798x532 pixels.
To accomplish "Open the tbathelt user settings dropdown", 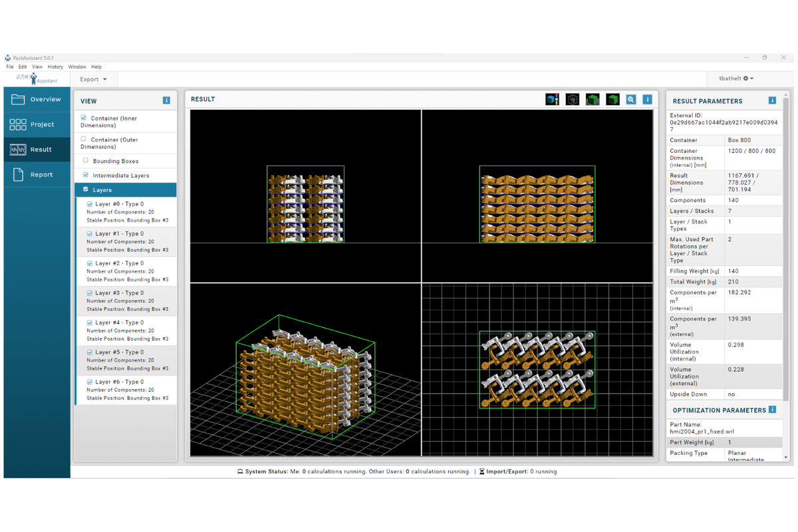I will click(x=735, y=78).
